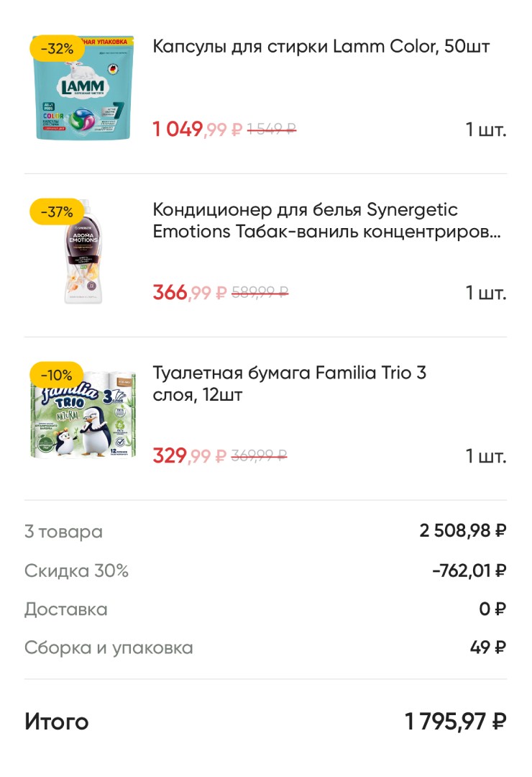Click the crossed-out 1 549 ₽ old price
532x777 pixels.
point(272,129)
